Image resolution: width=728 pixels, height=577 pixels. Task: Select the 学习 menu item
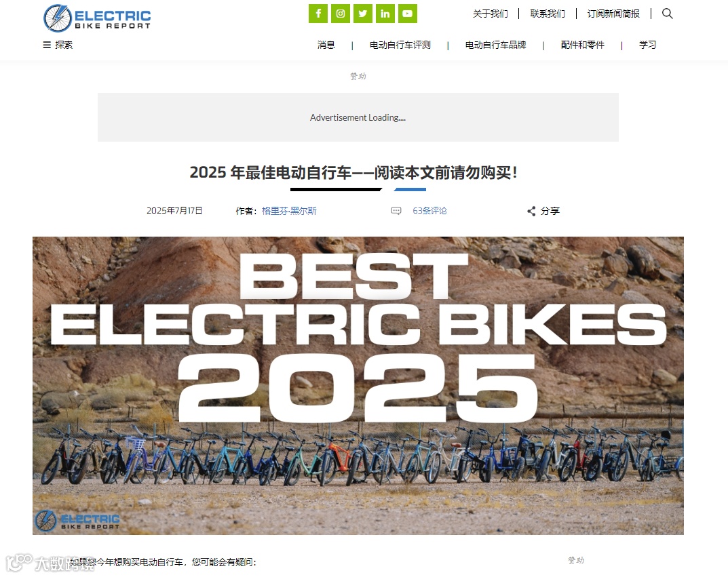click(x=648, y=45)
